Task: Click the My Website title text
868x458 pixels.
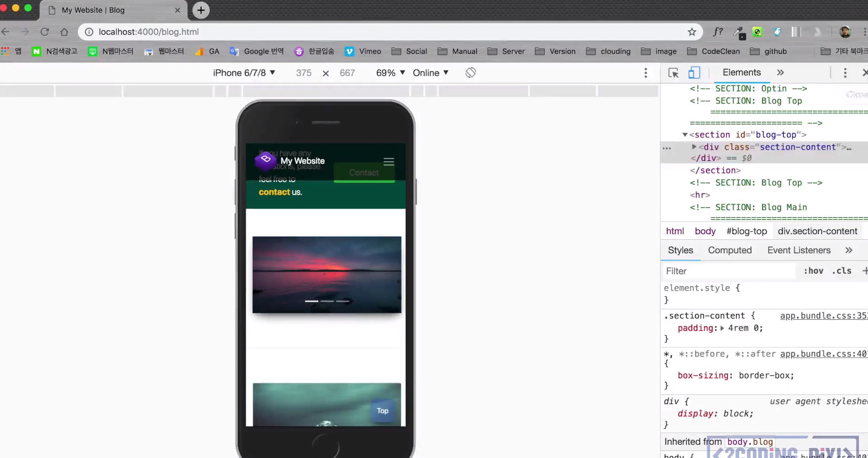Action: click(x=303, y=161)
